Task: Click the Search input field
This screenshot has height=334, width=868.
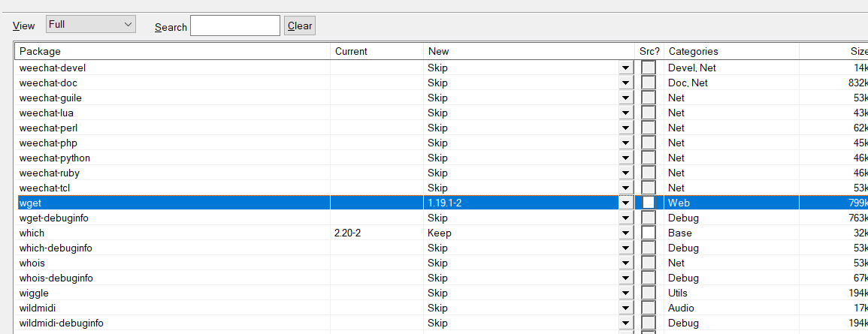Action: click(235, 26)
